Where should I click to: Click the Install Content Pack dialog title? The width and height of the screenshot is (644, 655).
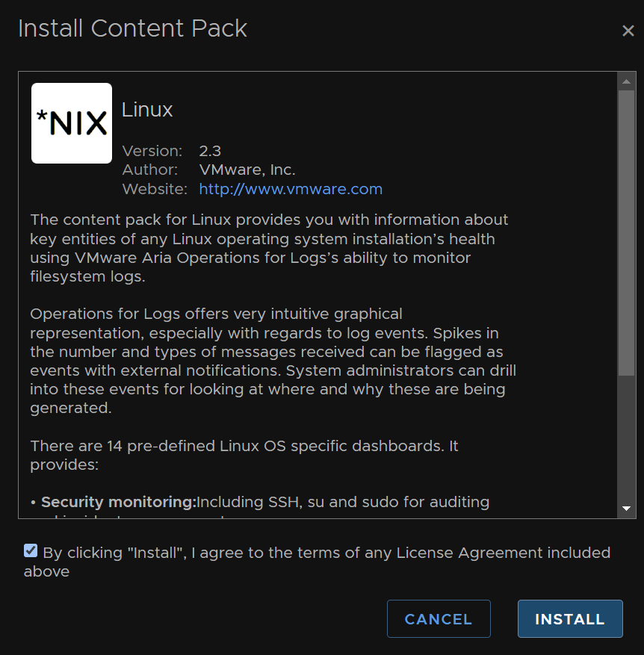(132, 28)
